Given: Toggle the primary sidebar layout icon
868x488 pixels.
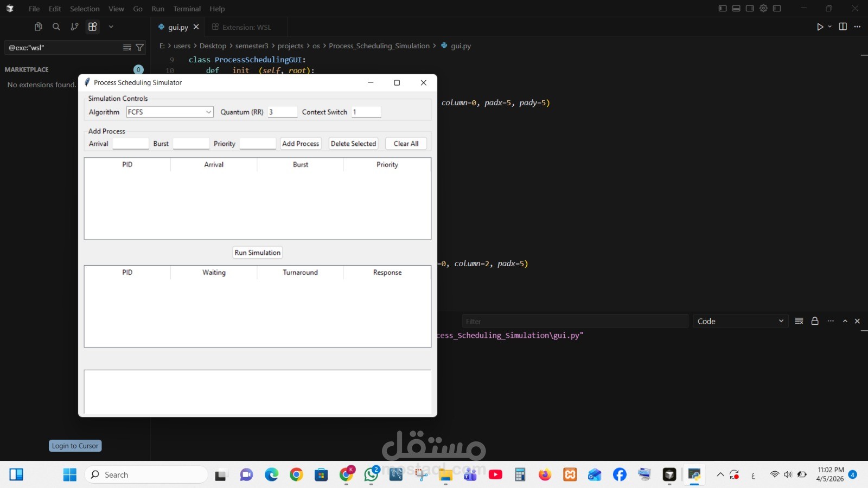Looking at the screenshot, I should (723, 9).
